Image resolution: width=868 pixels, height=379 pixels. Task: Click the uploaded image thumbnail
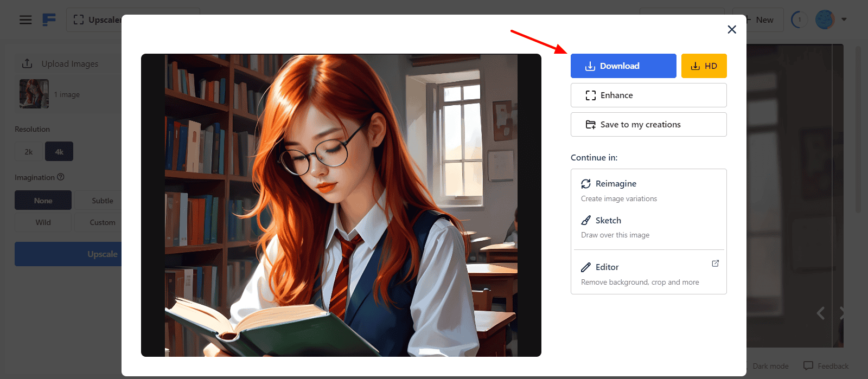click(34, 94)
